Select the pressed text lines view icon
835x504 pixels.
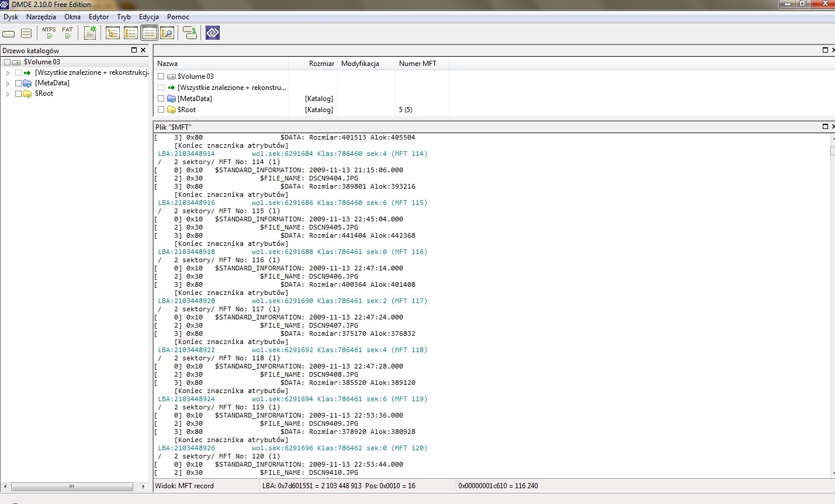150,33
